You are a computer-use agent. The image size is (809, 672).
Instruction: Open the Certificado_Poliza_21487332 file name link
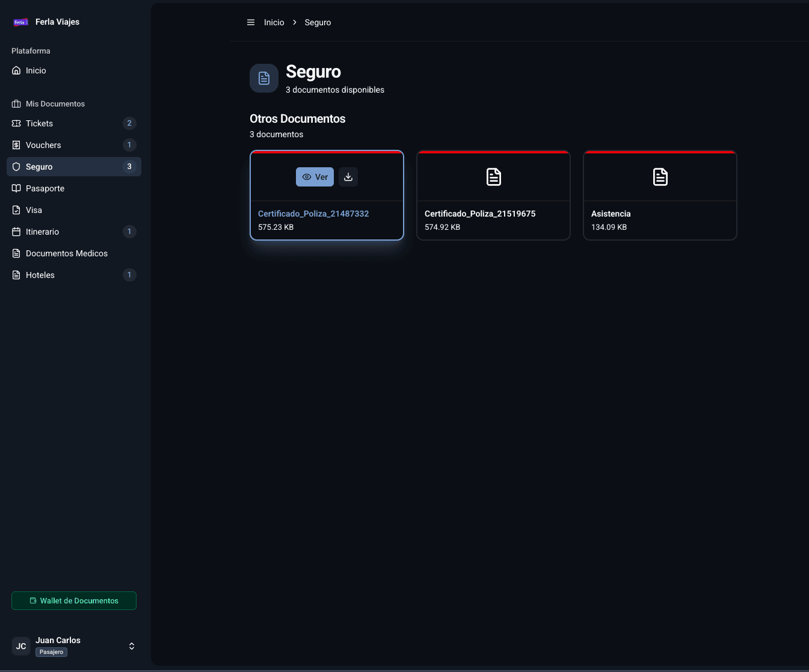(x=313, y=214)
